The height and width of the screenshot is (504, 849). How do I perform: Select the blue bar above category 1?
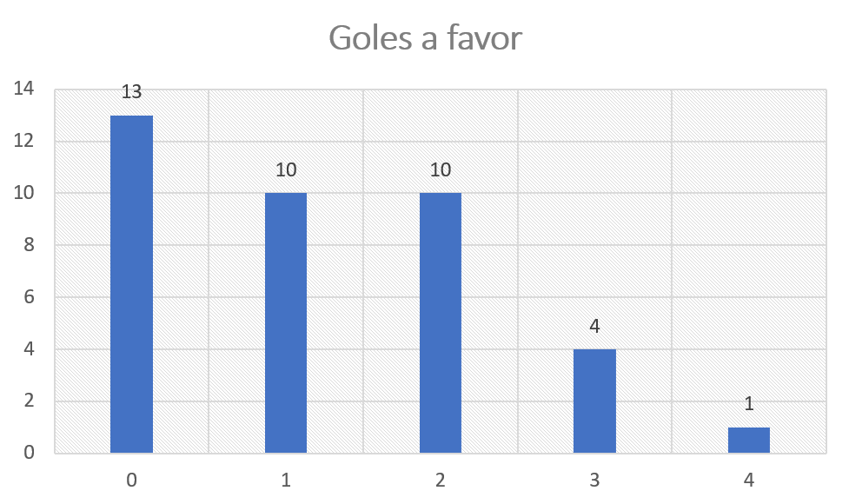[x=286, y=322]
